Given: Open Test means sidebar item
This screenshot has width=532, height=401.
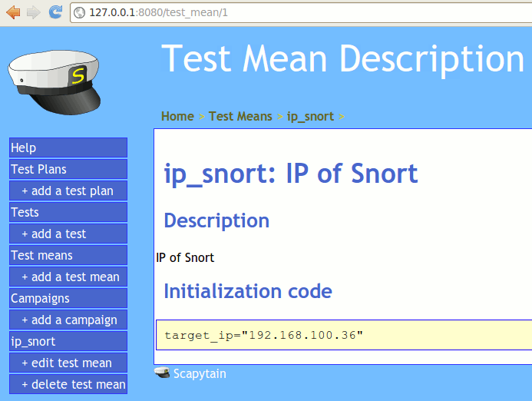Looking at the screenshot, I should tap(68, 255).
